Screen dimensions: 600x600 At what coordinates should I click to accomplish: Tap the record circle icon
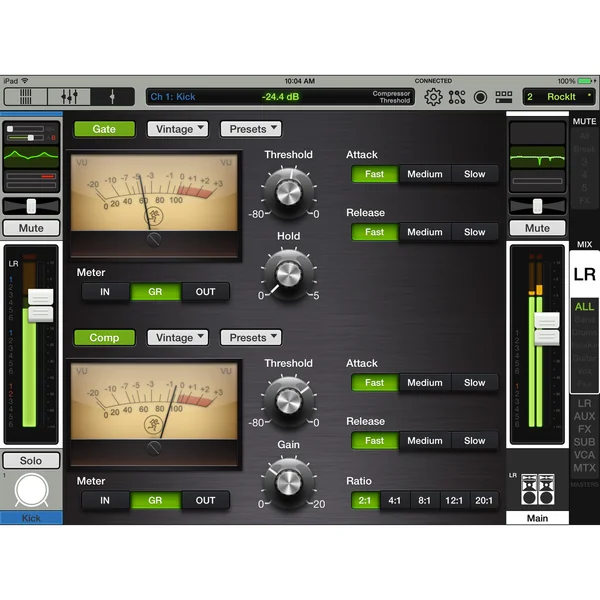tap(480, 97)
